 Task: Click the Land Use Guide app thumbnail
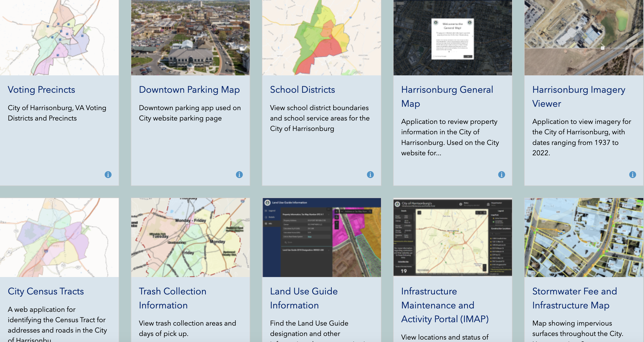(x=321, y=237)
